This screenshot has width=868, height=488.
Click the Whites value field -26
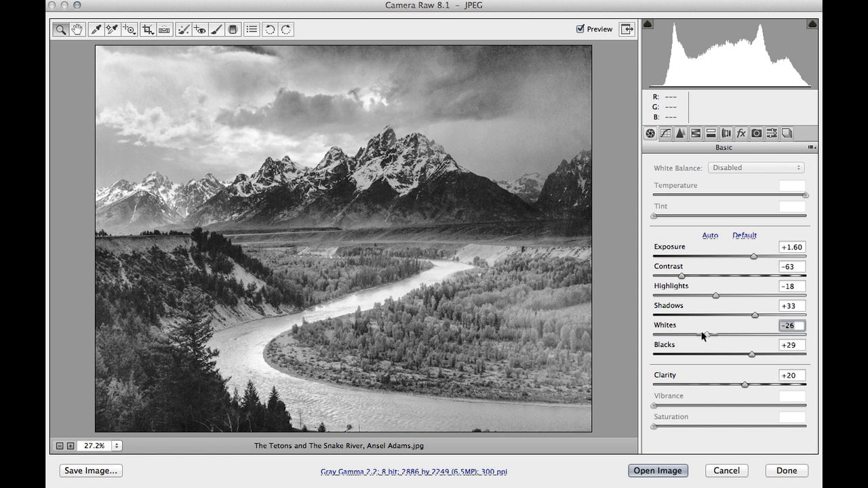point(792,325)
